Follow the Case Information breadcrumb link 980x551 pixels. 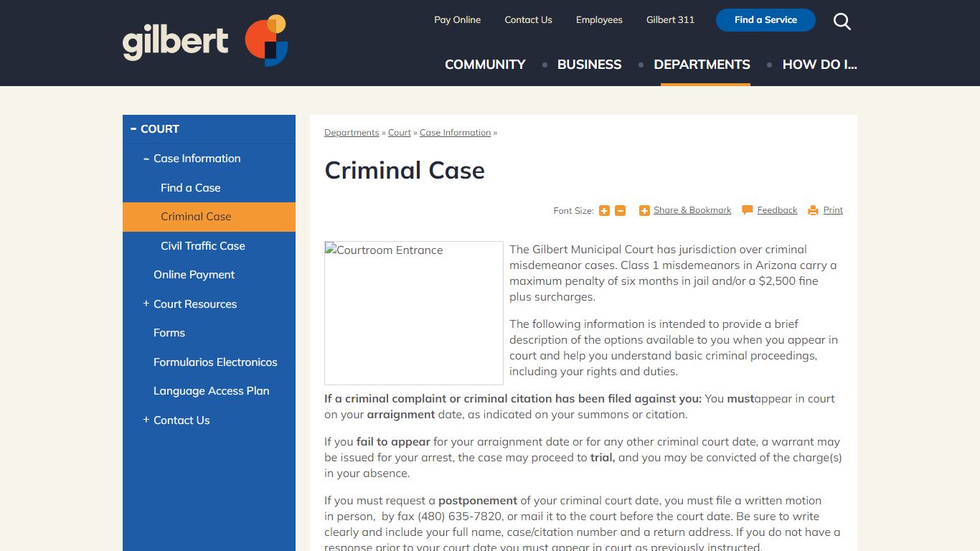click(455, 132)
